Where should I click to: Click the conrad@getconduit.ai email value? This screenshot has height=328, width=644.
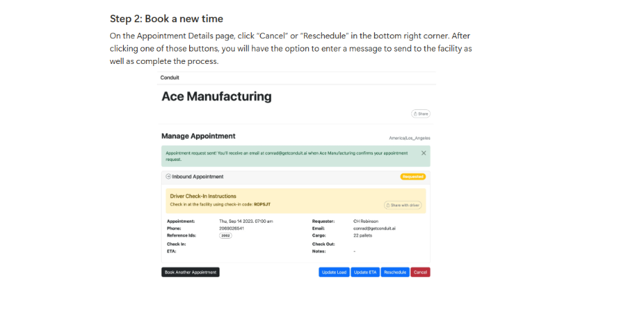point(374,228)
